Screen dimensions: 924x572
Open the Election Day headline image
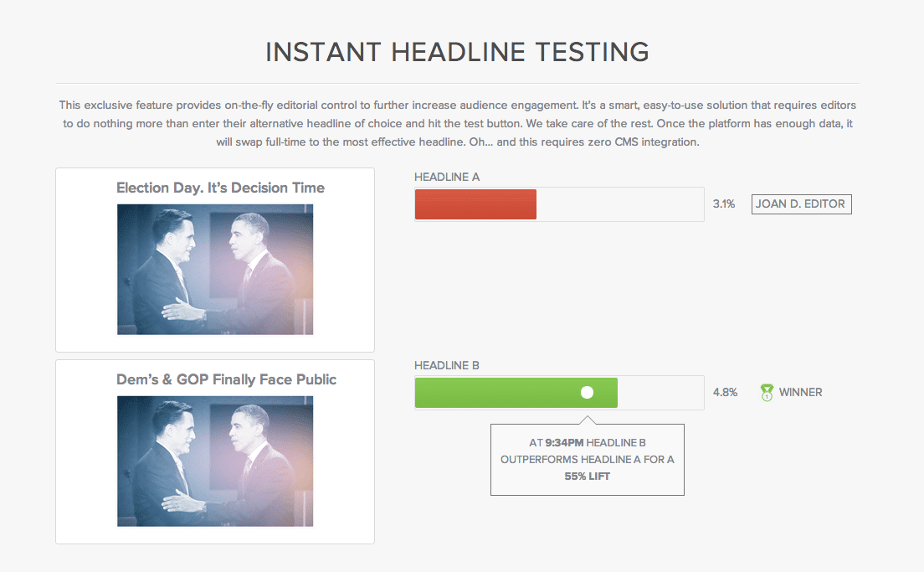[215, 270]
